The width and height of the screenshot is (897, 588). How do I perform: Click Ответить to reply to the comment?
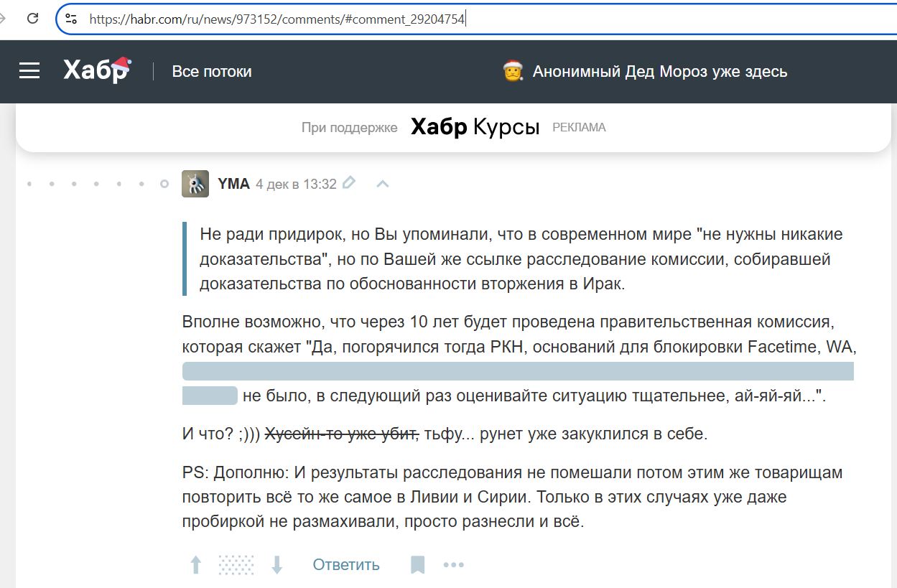pos(345,565)
